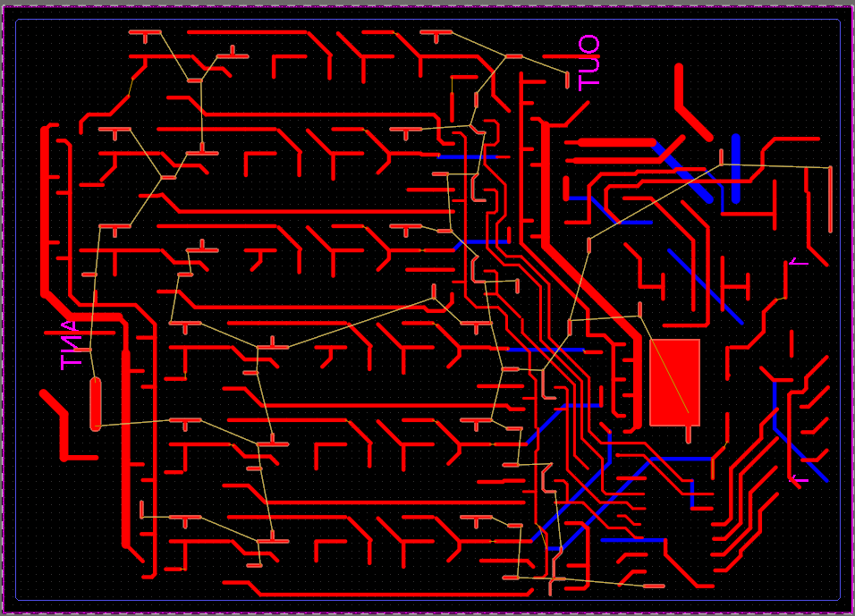Select the small magenta arrow marker at lower right
The image size is (855, 616).
799,479
